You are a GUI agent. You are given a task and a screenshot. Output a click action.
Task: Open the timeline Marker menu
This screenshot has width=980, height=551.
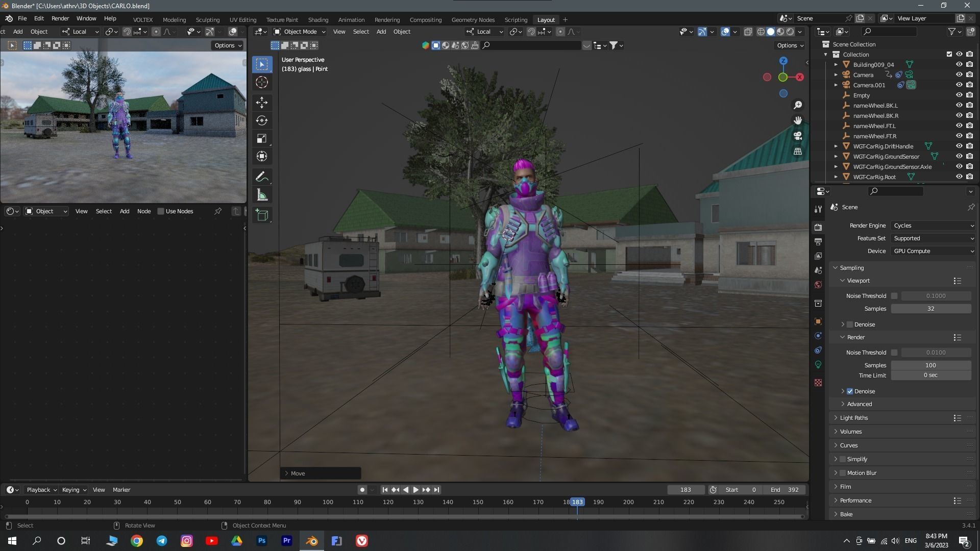click(121, 490)
